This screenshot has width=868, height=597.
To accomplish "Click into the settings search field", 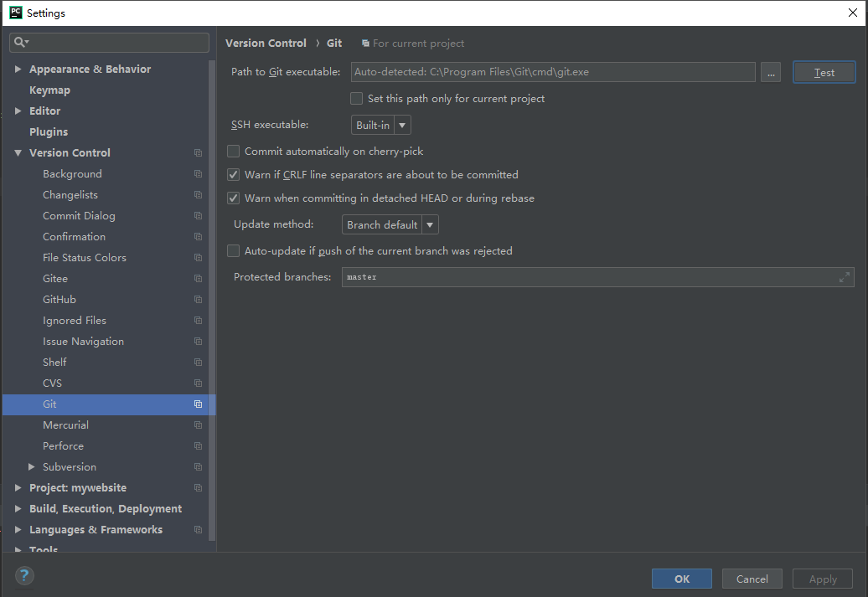I will click(109, 43).
